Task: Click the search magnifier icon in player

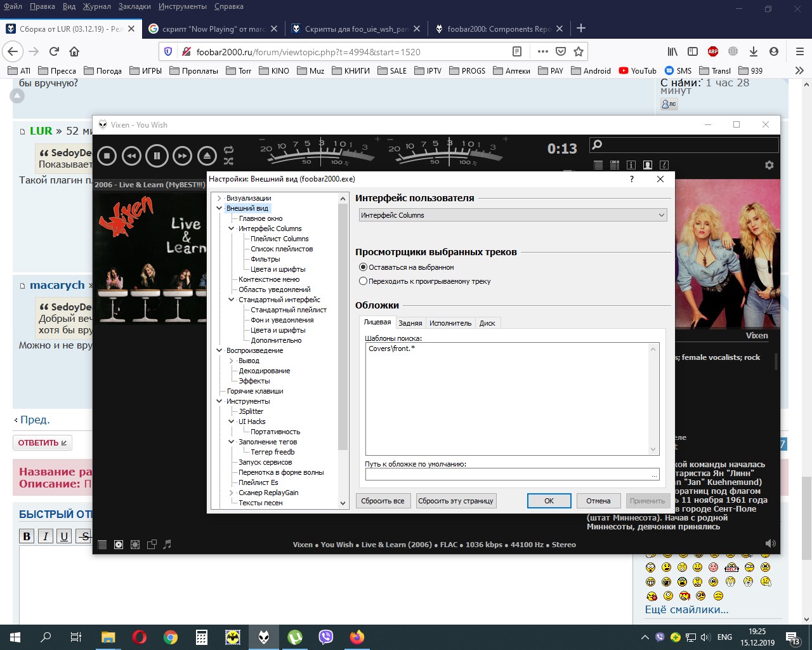Action: (597, 145)
